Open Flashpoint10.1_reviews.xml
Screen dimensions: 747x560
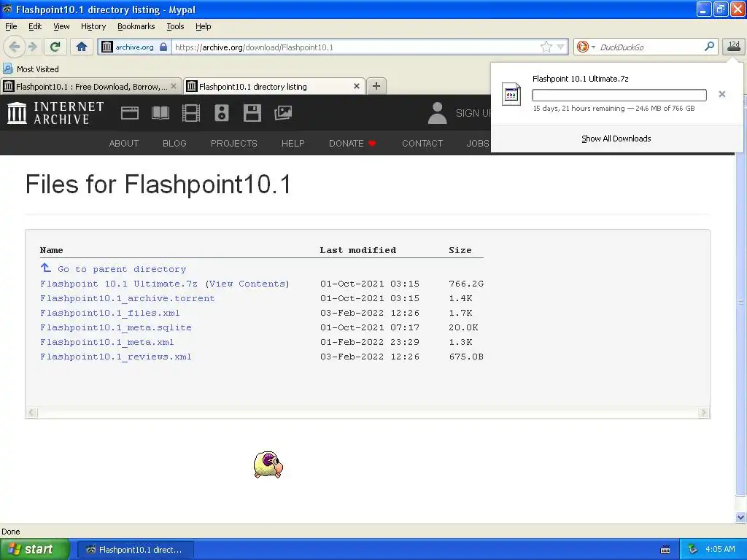(x=116, y=357)
